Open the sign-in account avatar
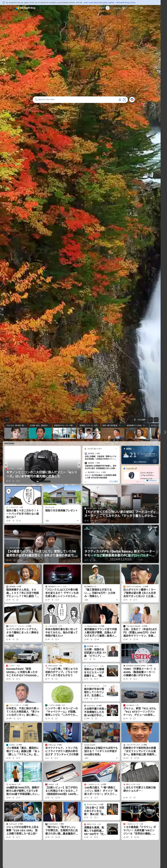Screen dimensions: 167x868 pyautogui.click(x=107, y=8)
